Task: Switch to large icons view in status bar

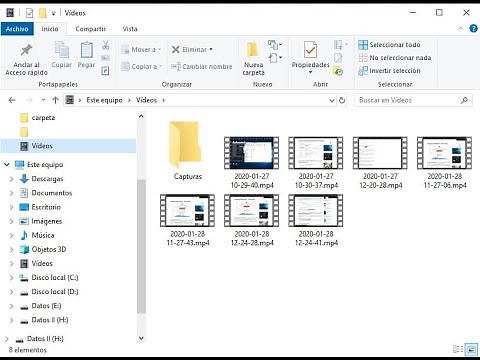Action: click(x=471, y=349)
